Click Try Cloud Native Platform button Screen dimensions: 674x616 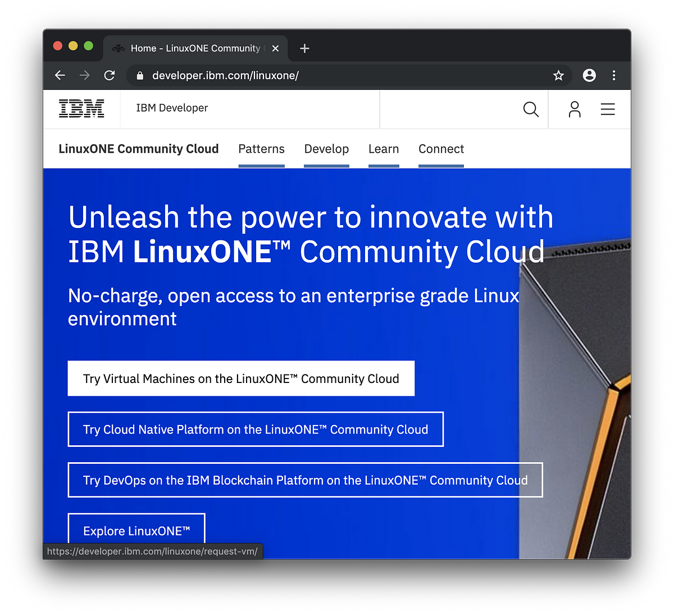(256, 429)
